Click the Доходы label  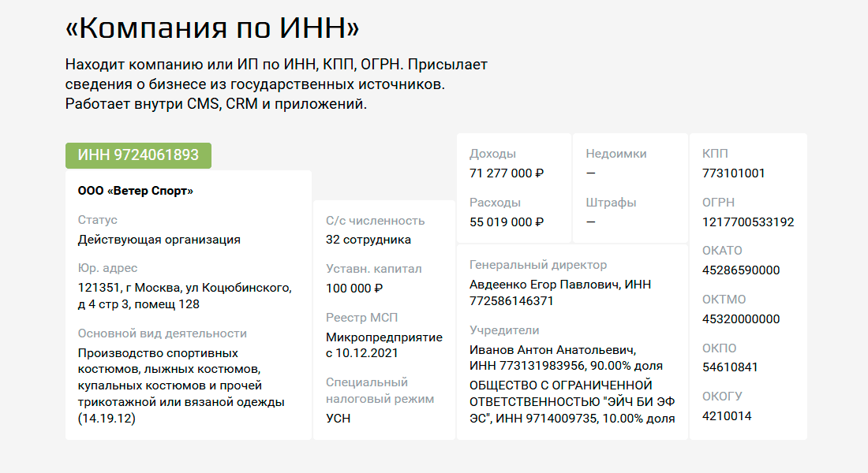492,154
